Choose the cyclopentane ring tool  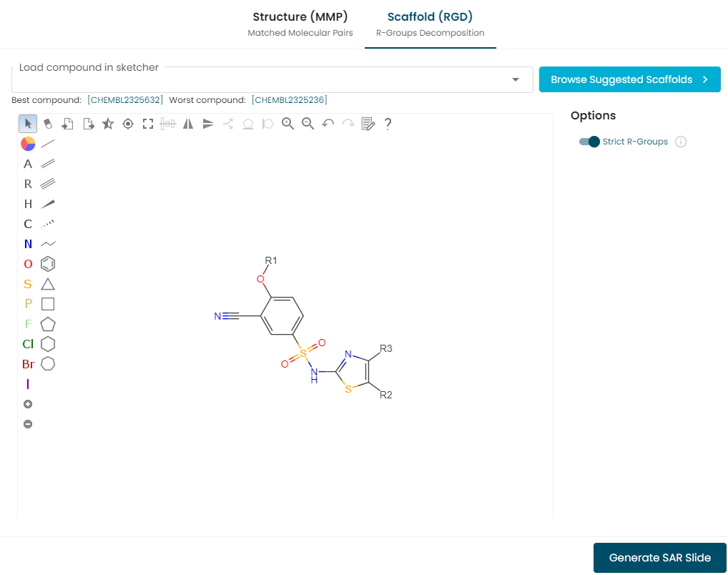[48, 324]
